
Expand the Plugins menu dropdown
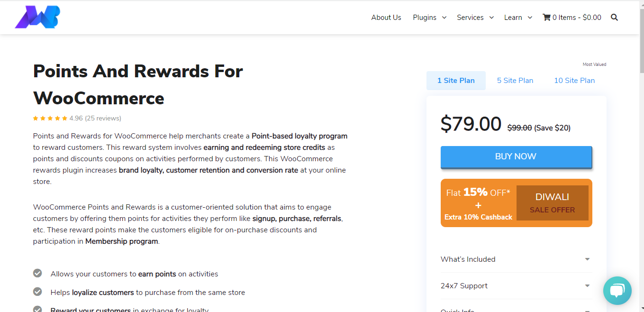pos(429,18)
